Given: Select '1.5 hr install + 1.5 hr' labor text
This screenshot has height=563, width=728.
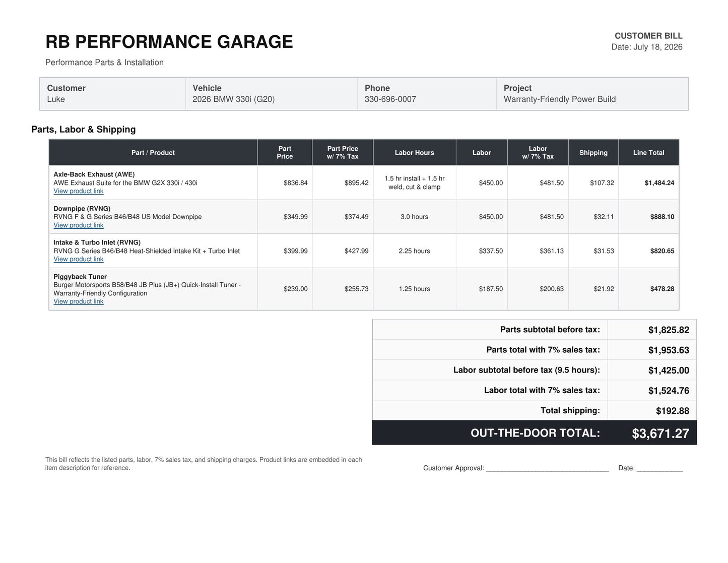Looking at the screenshot, I should (415, 178).
